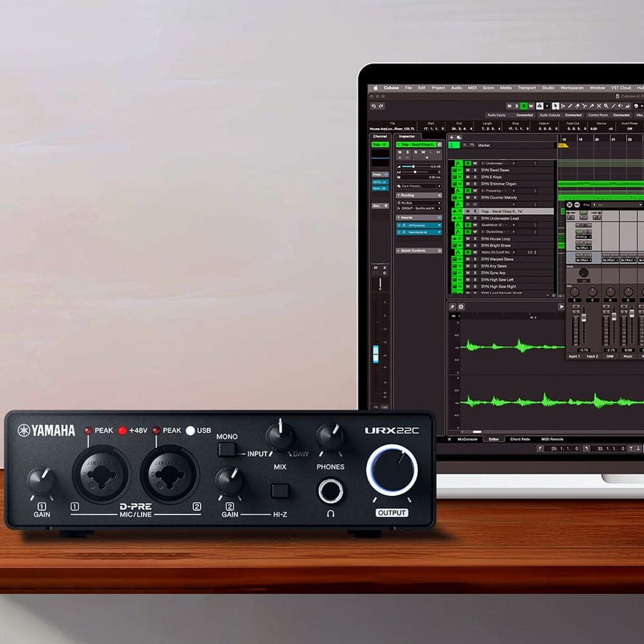Mute the SYN Bright Brass track
Screen dimensions: 644x644
tap(467, 245)
